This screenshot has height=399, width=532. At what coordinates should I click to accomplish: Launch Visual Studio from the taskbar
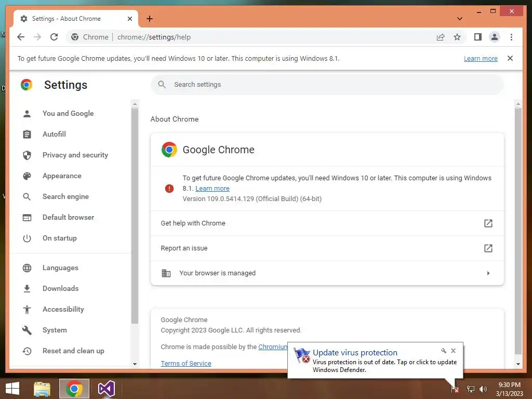(x=106, y=389)
